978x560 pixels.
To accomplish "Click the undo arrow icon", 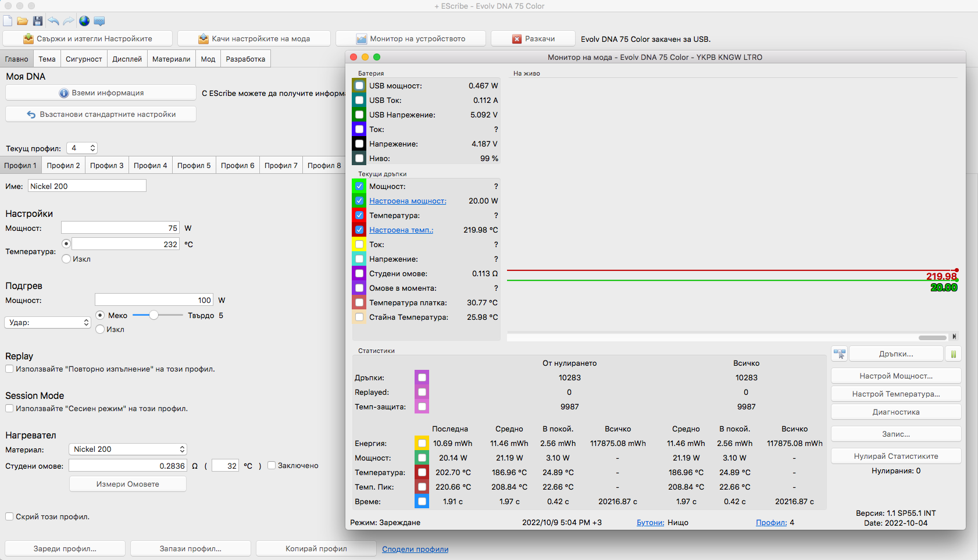I will [53, 21].
